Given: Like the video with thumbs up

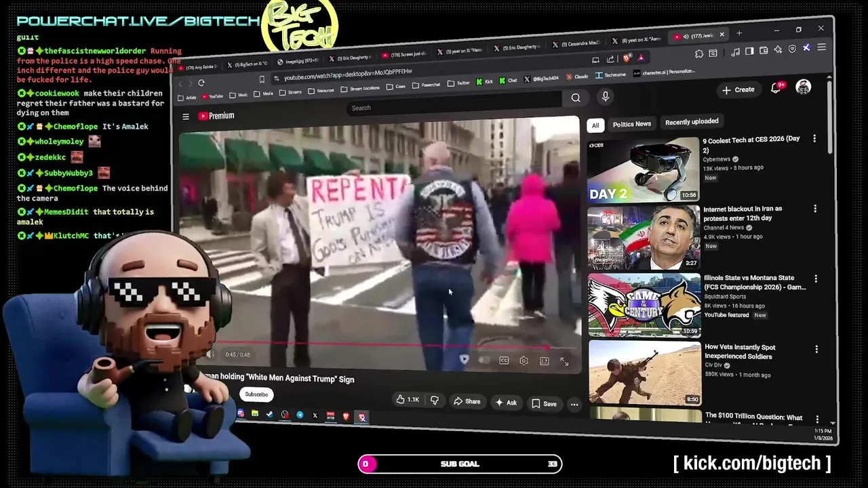Looking at the screenshot, I should (408, 400).
